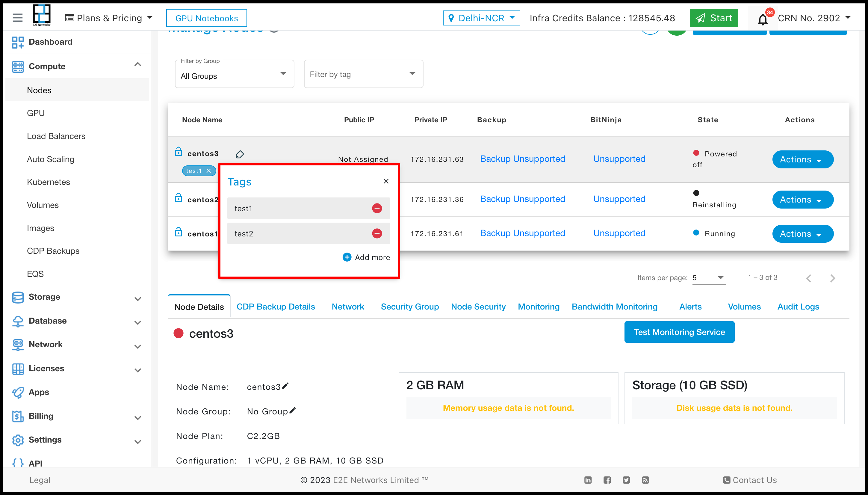This screenshot has height=495, width=868.
Task: Switch to the CDP Backup Details tab
Action: [x=276, y=307]
